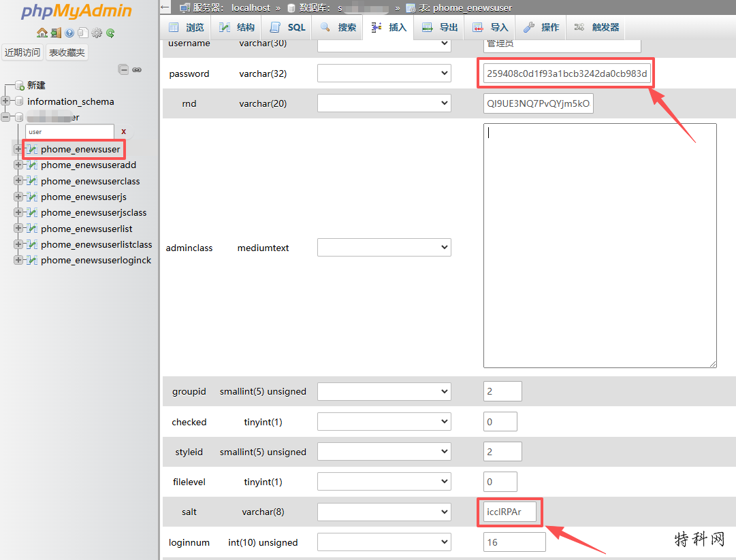The image size is (736, 560).
Task: Switch to the 结构 structure tab
Action: click(236, 27)
